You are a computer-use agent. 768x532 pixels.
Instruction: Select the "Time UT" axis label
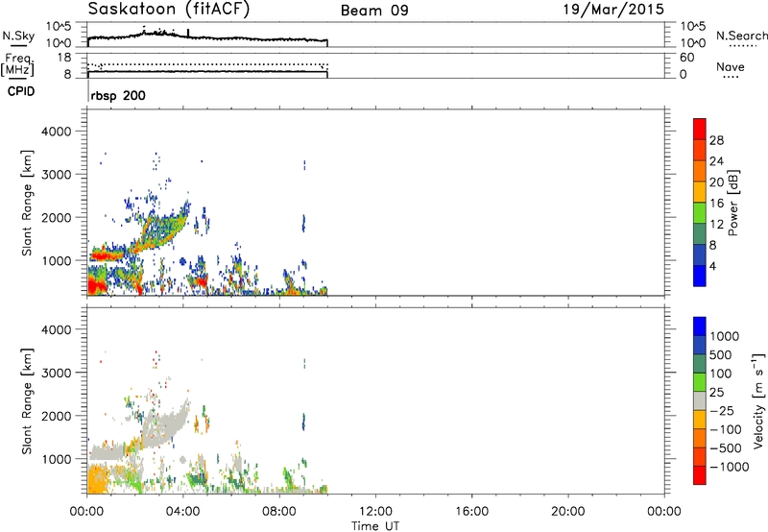pos(375,526)
